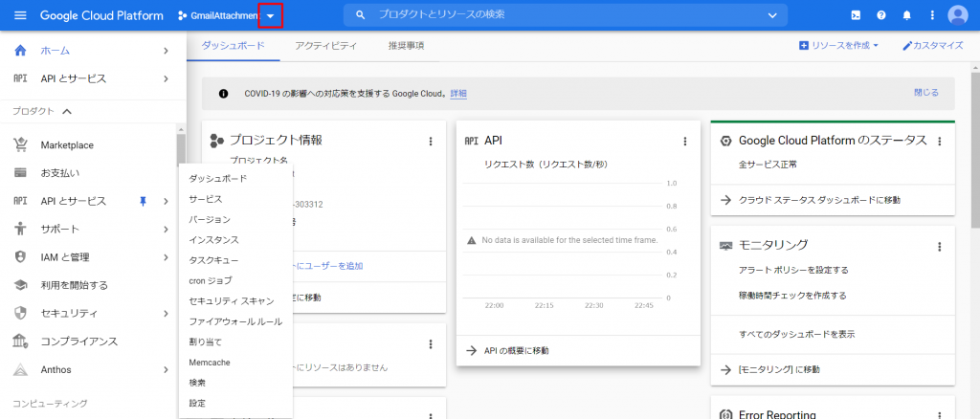Open プロジェクト情報 card three-dot menu
This screenshot has width=980, height=419.
pyautogui.click(x=430, y=142)
